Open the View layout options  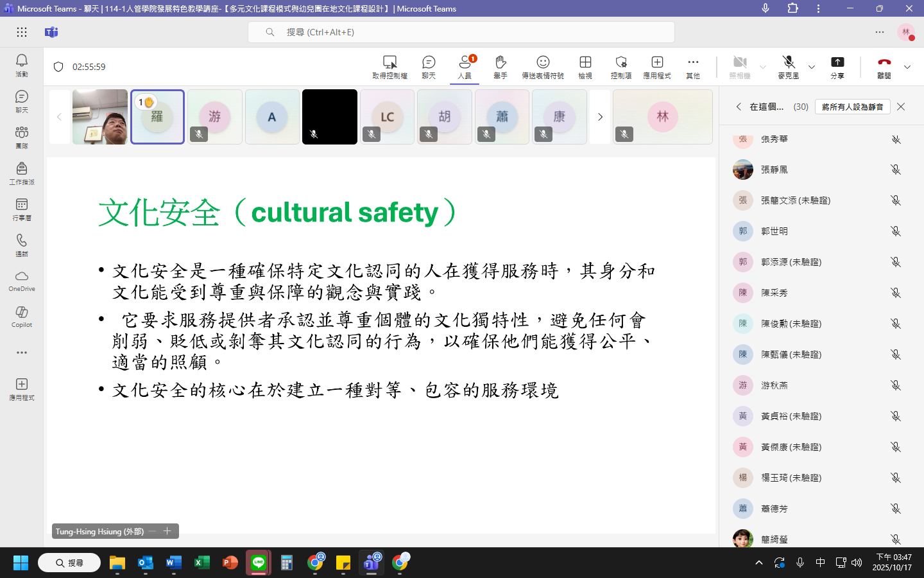[x=585, y=66]
